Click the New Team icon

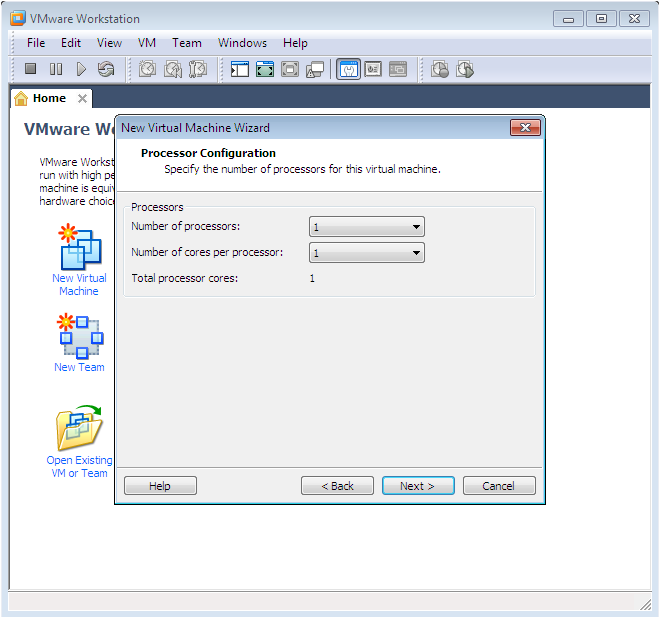click(x=80, y=336)
